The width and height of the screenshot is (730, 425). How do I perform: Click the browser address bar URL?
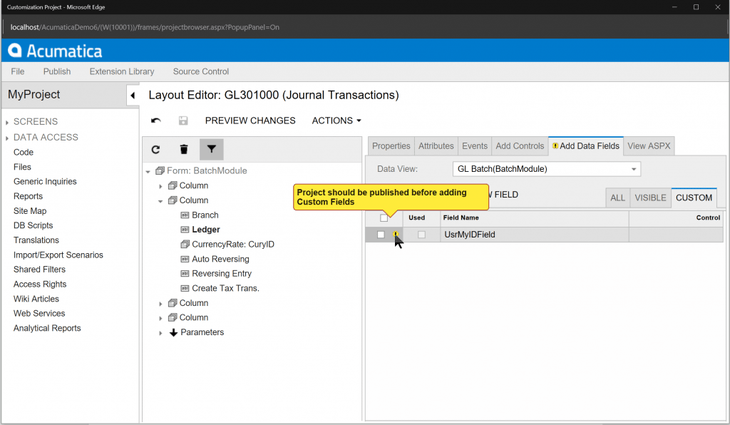pos(145,27)
